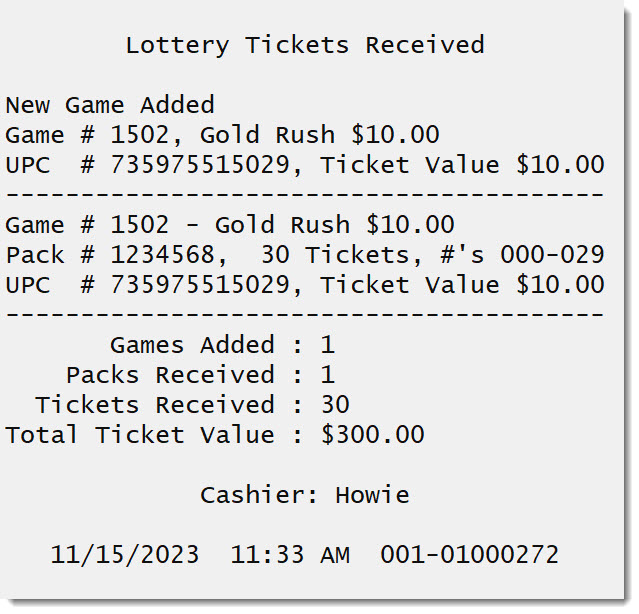The height and width of the screenshot is (614, 639).
Task: Click the Tickets Received : 30 row
Action: point(192,405)
